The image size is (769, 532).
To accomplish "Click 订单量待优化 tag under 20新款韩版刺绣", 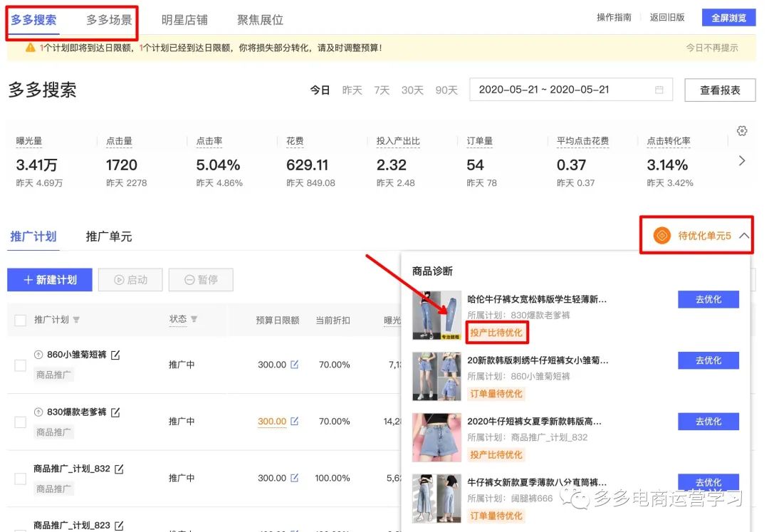I will coord(496,394).
